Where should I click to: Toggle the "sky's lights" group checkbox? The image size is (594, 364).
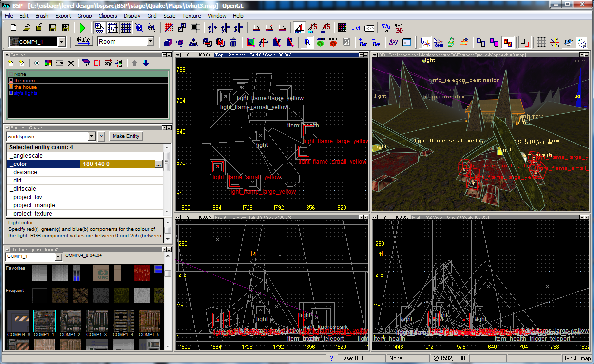pyautogui.click(x=11, y=92)
